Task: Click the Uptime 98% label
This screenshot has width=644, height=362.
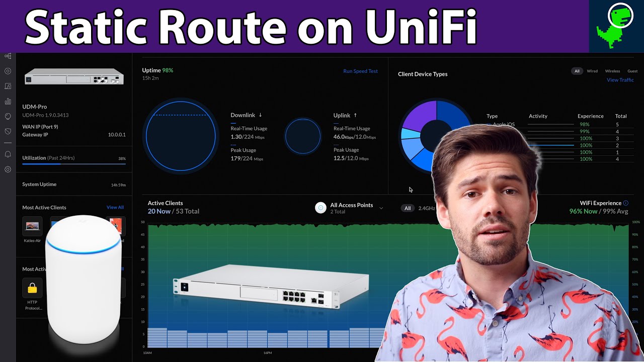Action: click(157, 70)
